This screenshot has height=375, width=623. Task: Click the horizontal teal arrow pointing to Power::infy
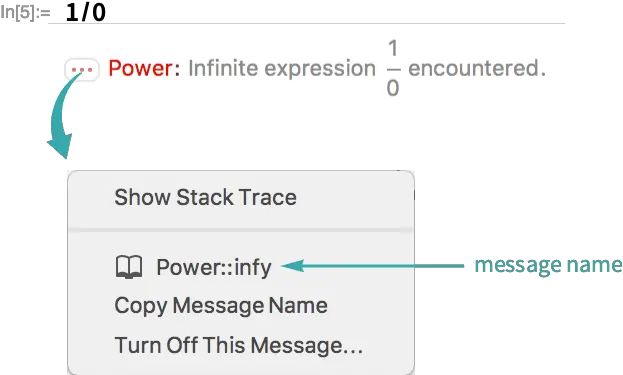point(373,266)
